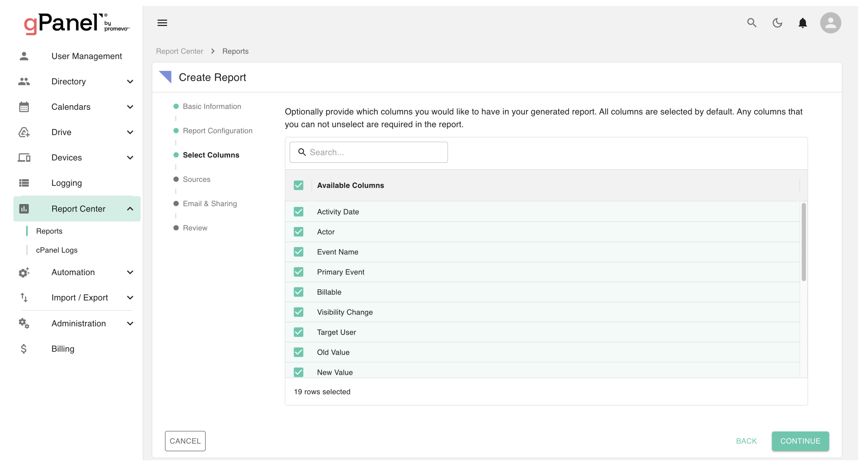Uncheck the Actor column checkbox

pyautogui.click(x=298, y=232)
